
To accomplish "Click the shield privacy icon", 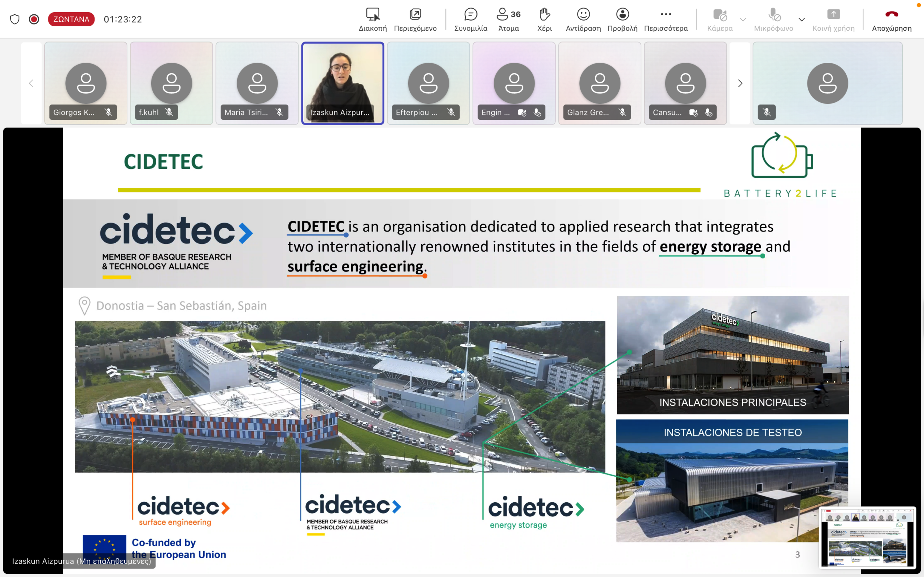I will tap(14, 19).
